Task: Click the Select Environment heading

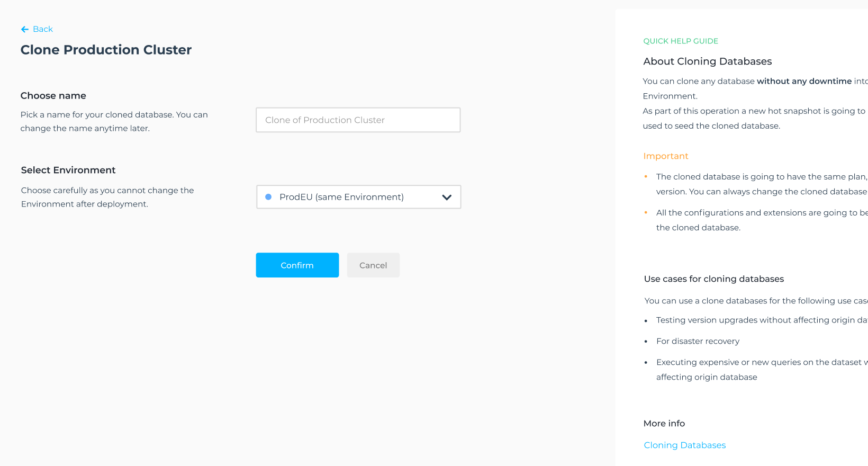Action: coord(68,170)
